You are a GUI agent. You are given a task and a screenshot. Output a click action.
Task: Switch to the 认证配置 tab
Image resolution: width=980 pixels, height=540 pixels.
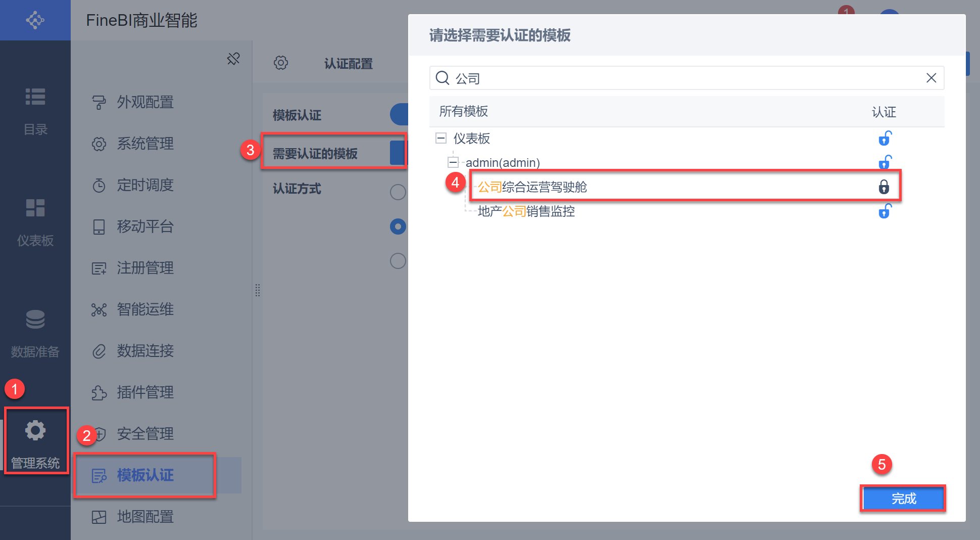click(349, 64)
